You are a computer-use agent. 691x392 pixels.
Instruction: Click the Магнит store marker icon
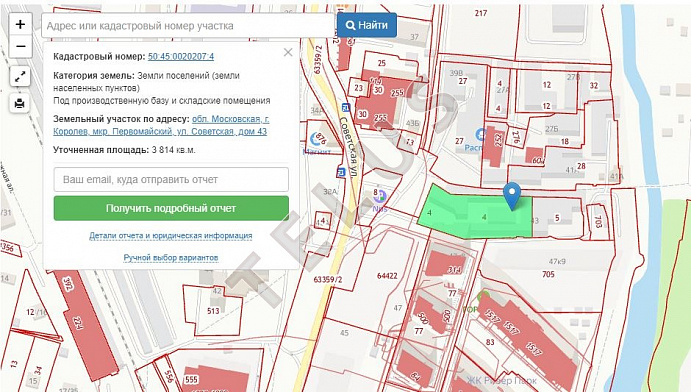(316, 139)
